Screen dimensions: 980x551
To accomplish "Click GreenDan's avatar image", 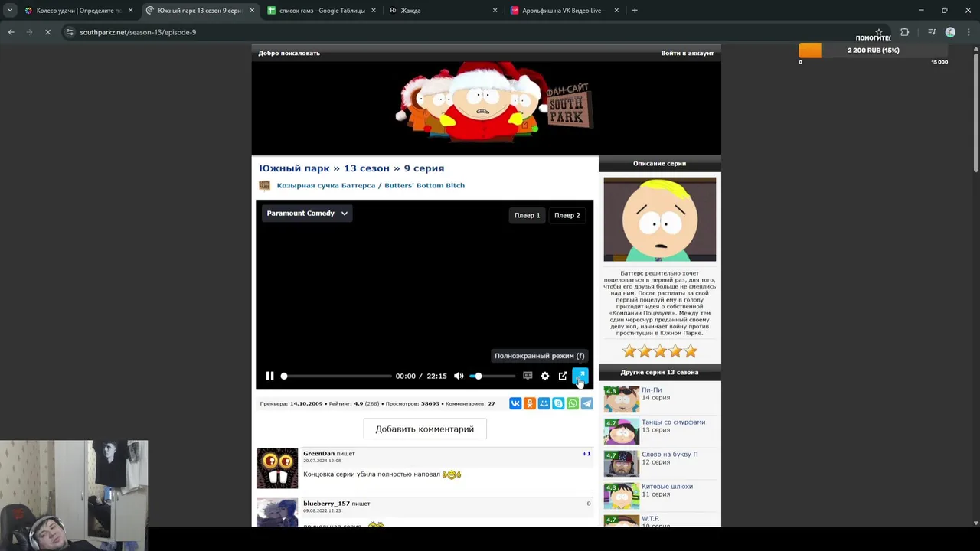I will [x=277, y=468].
